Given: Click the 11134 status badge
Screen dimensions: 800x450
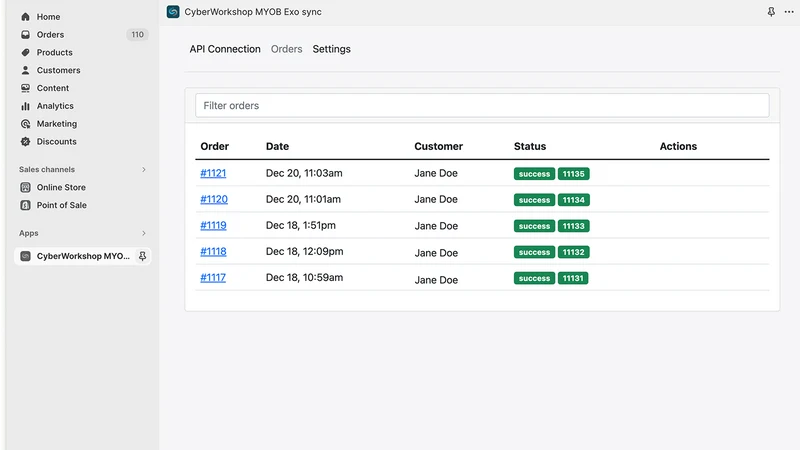Looking at the screenshot, I should click(x=573, y=200).
